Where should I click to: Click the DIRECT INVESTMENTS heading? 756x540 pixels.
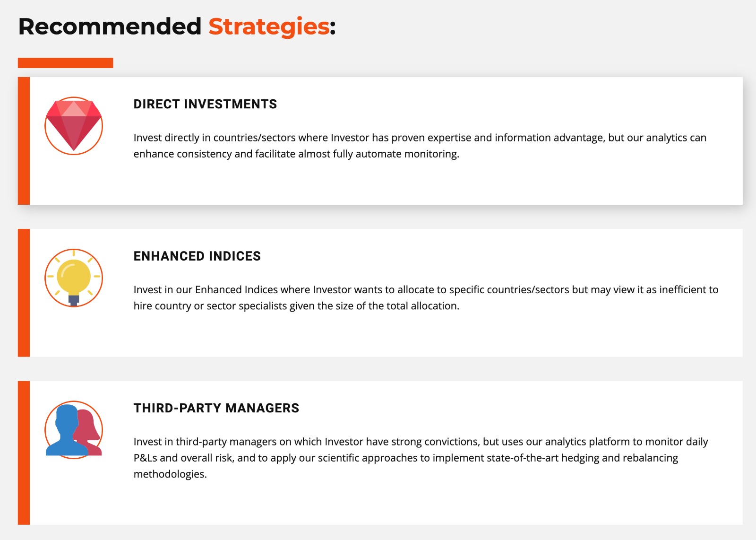pyautogui.click(x=205, y=104)
